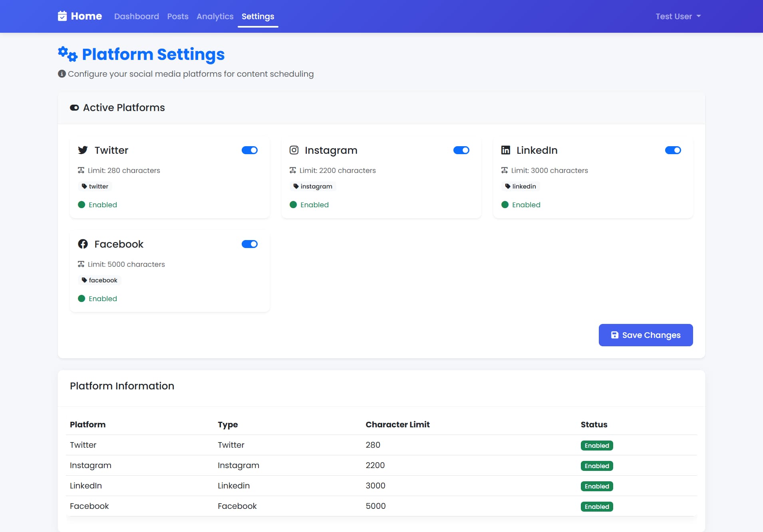Screen dimensions: 763x532
Task: Click the Twitter bird icon
Action: (x=83, y=150)
